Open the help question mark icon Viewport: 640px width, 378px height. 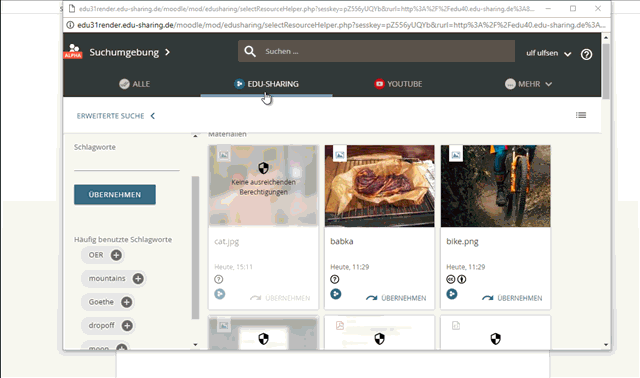587,54
